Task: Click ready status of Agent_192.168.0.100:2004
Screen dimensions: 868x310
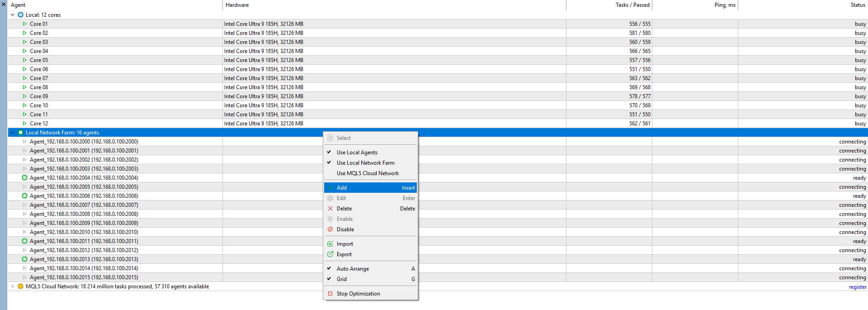Action: 859,178
